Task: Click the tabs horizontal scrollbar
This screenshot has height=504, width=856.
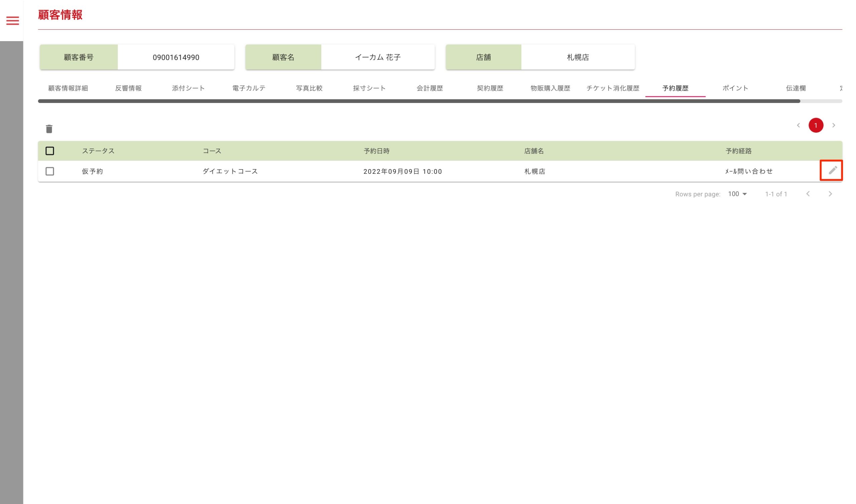Action: [419, 101]
